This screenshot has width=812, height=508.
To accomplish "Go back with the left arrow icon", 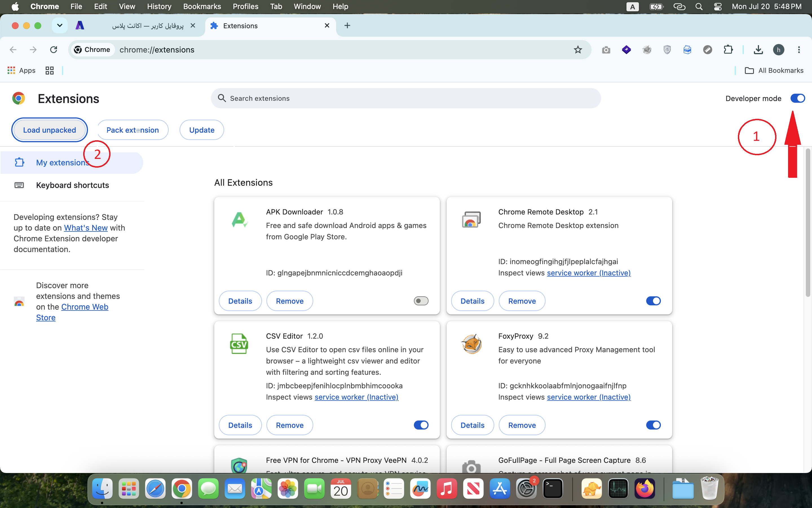I will pyautogui.click(x=13, y=50).
